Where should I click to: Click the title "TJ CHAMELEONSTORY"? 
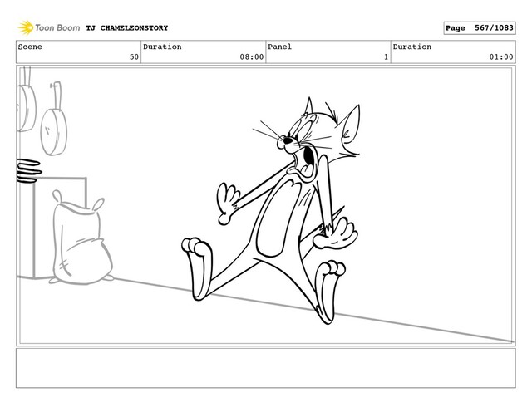[x=127, y=27]
